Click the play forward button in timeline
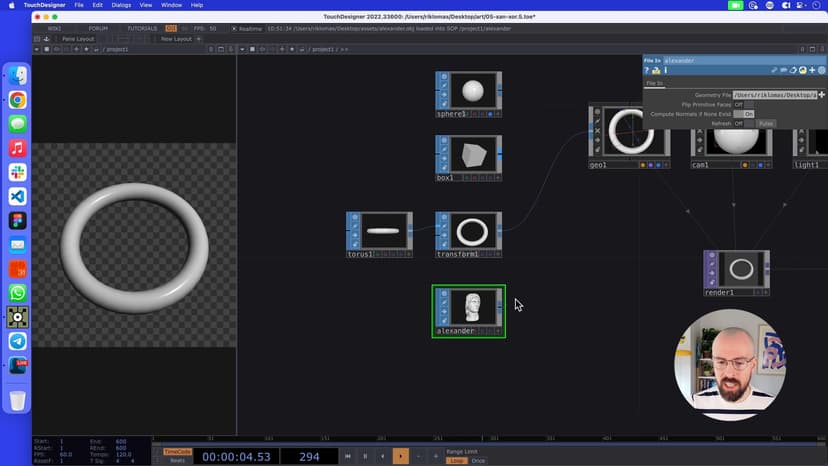 pyautogui.click(x=400, y=456)
